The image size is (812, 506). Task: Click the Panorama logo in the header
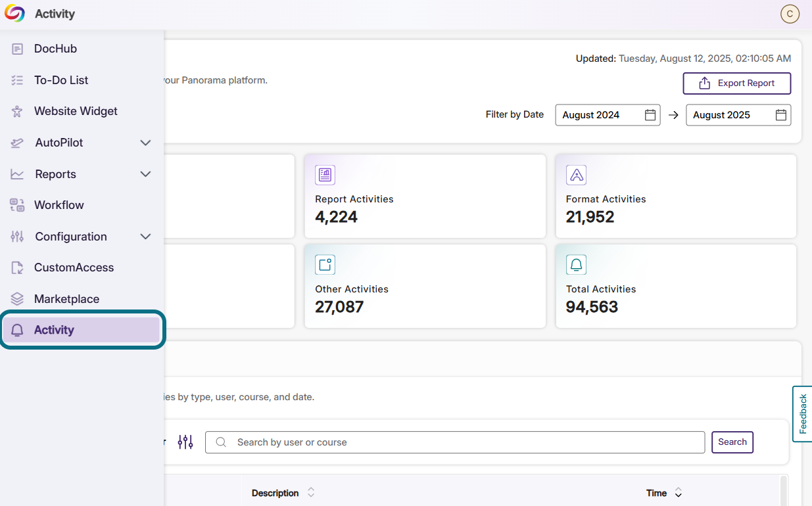tap(14, 13)
